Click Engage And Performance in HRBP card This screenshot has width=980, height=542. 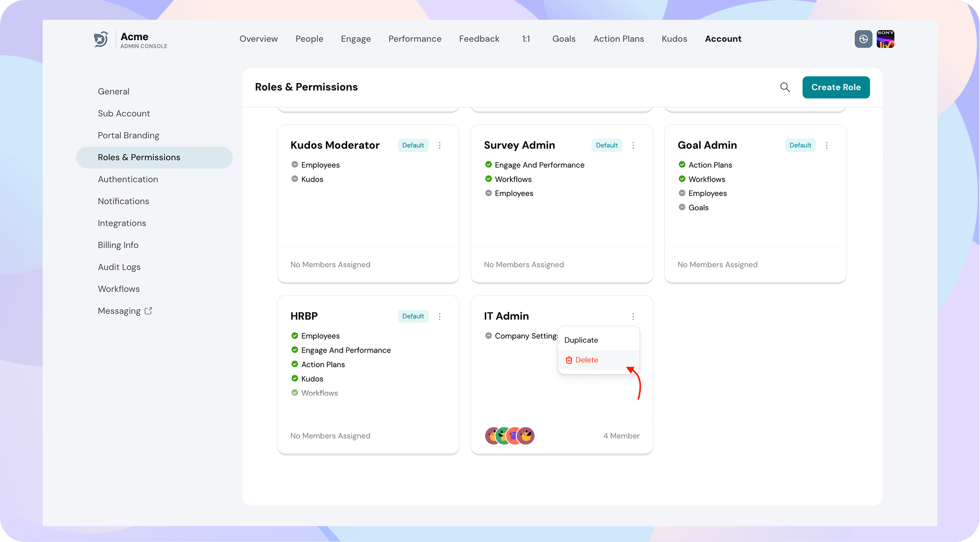(x=346, y=351)
